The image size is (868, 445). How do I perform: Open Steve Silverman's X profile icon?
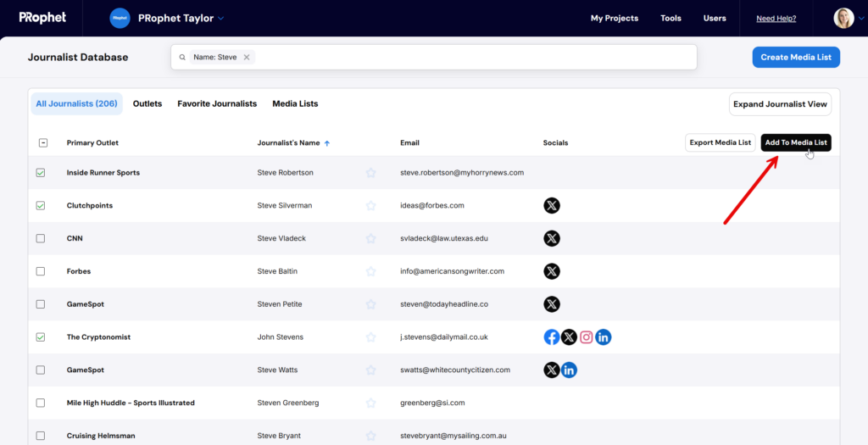click(551, 206)
